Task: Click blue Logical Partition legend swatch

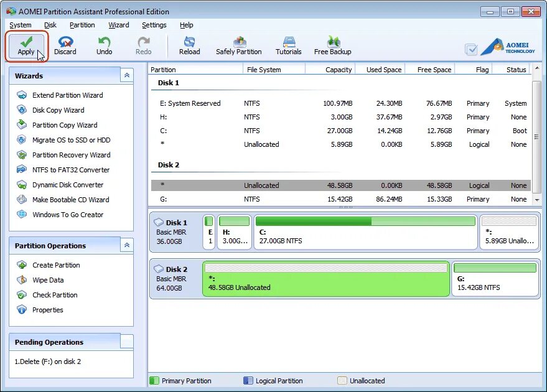Action: coord(248,381)
